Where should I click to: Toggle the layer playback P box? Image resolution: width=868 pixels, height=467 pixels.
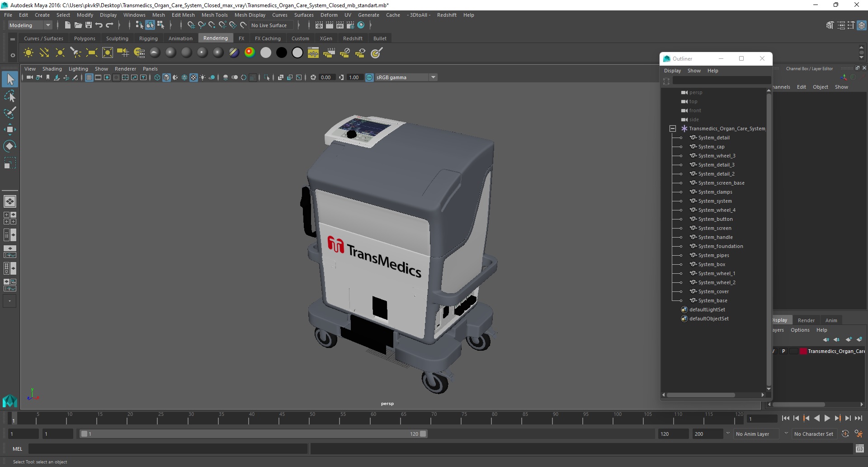[x=783, y=351]
